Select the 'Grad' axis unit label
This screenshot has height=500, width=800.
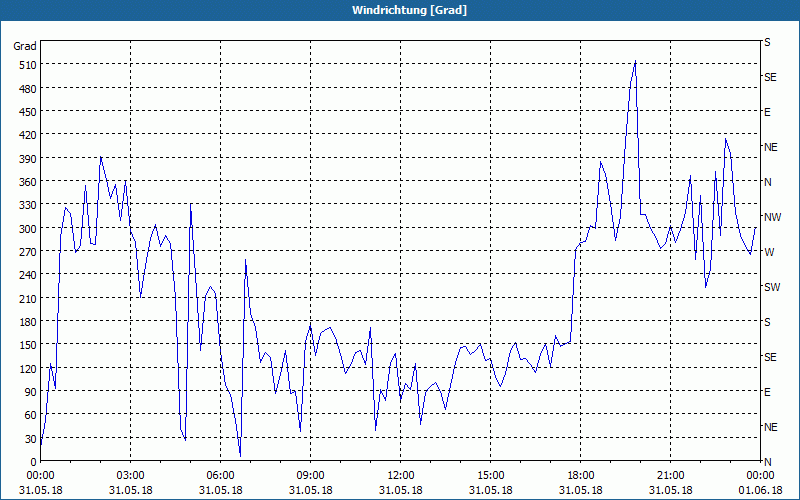[24, 46]
